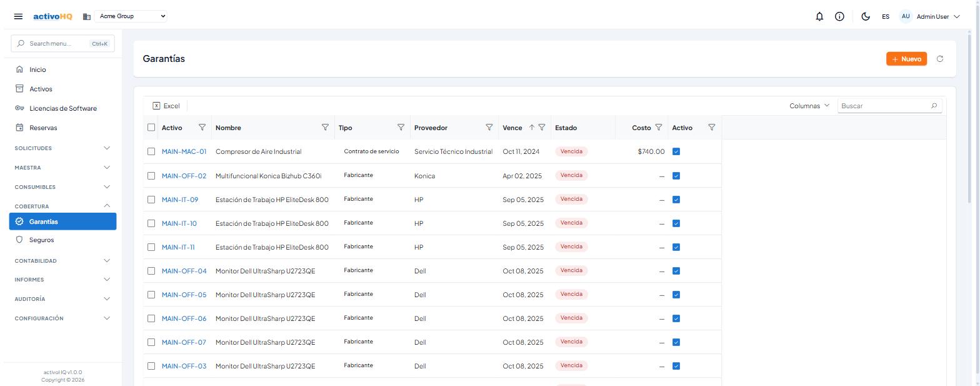The image size is (980, 386).
Task: Click Servicio Técnico Industrial cell
Action: tap(453, 151)
